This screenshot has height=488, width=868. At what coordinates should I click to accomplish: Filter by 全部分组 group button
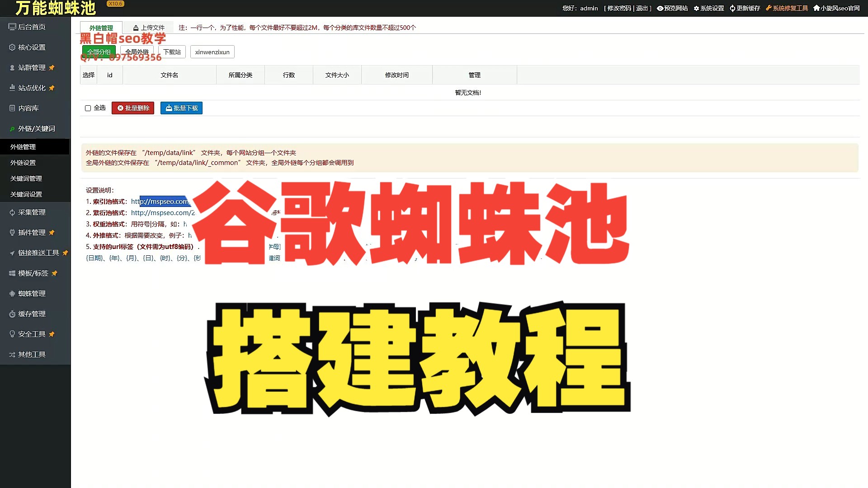(x=99, y=52)
